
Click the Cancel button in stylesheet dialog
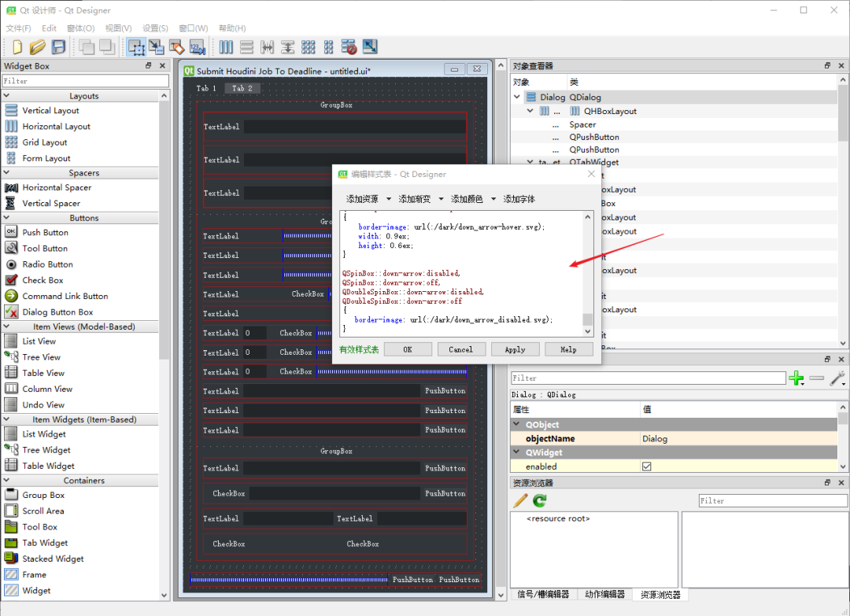460,349
